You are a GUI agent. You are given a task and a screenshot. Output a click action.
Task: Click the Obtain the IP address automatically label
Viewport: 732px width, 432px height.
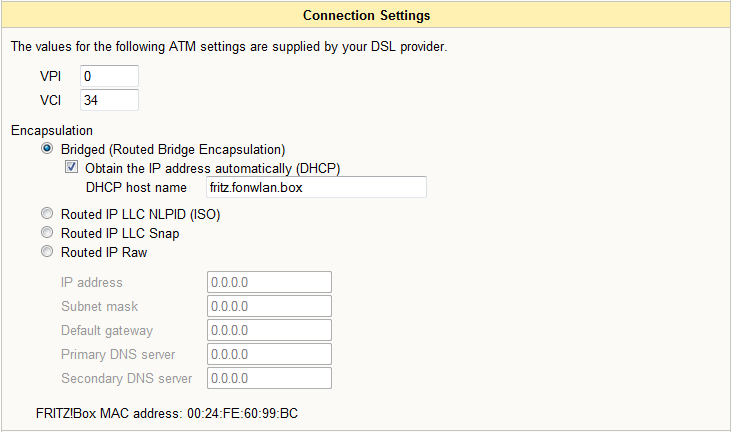212,168
